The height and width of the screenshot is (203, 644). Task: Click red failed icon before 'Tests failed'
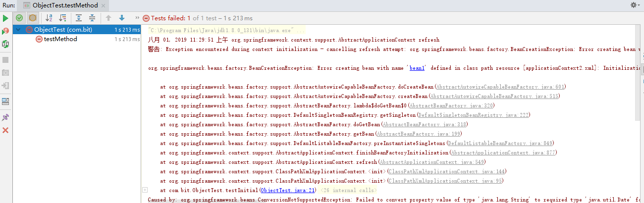[146, 18]
